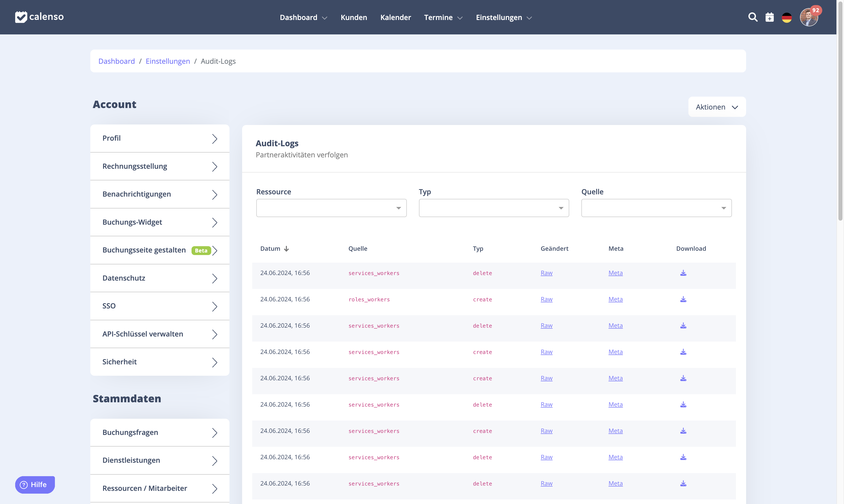Open Meta link for roles_workers row
The image size is (844, 504).
[615, 299]
